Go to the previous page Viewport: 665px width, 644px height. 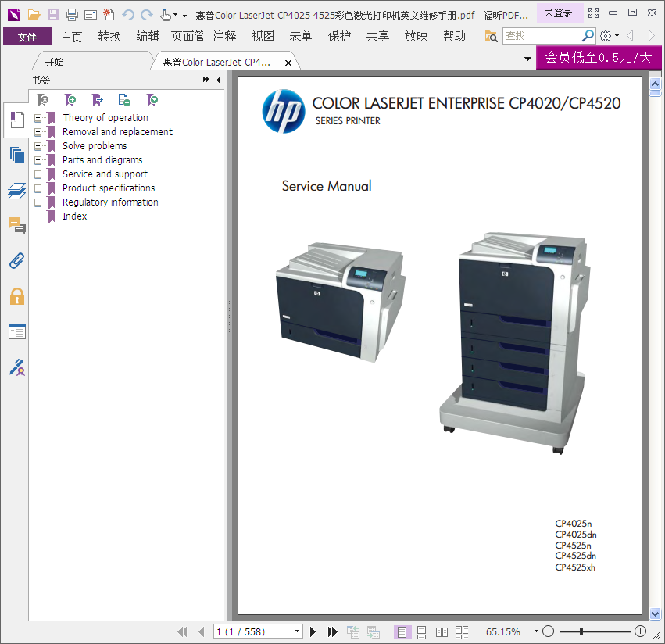coord(202,632)
